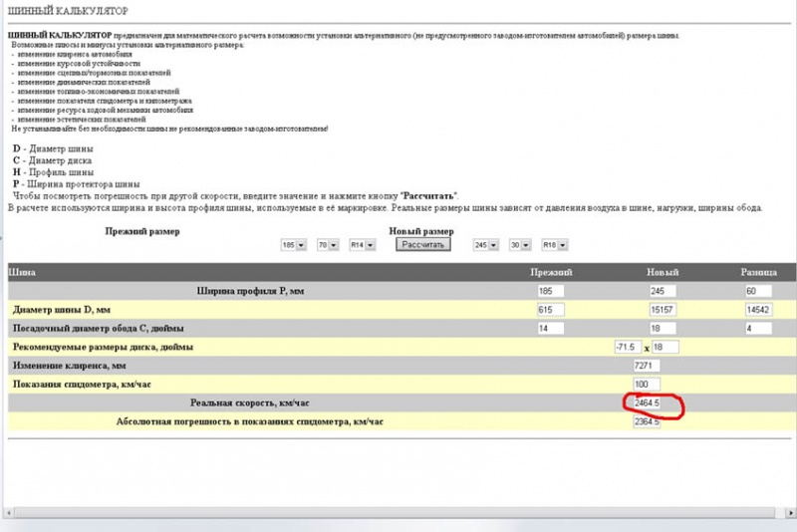The width and height of the screenshot is (797, 532).
Task: Click the Рассчитать button
Action: tap(423, 244)
